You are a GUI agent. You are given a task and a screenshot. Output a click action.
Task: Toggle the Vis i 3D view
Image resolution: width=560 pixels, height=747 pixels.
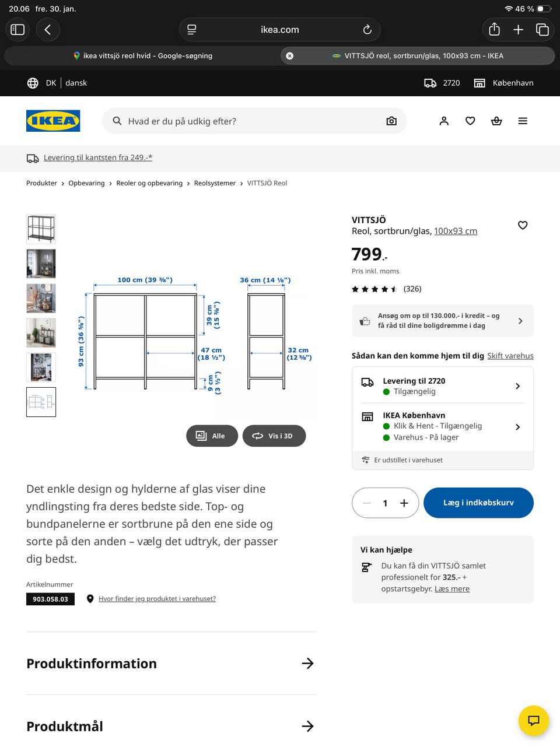[274, 436]
